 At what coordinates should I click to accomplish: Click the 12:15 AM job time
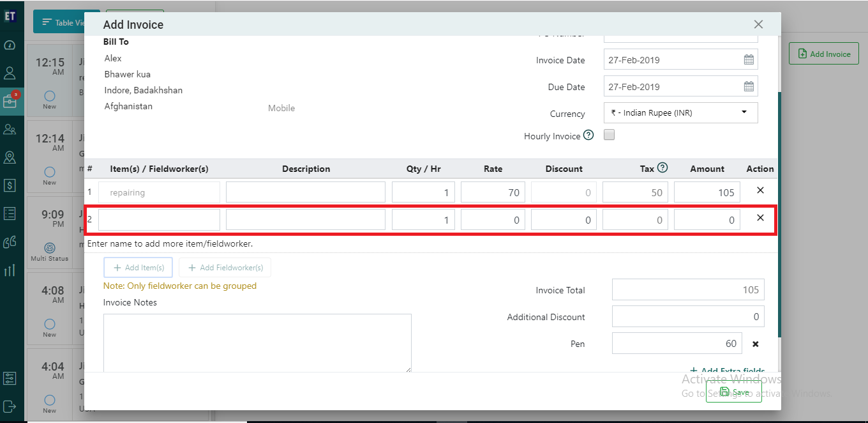(x=50, y=66)
